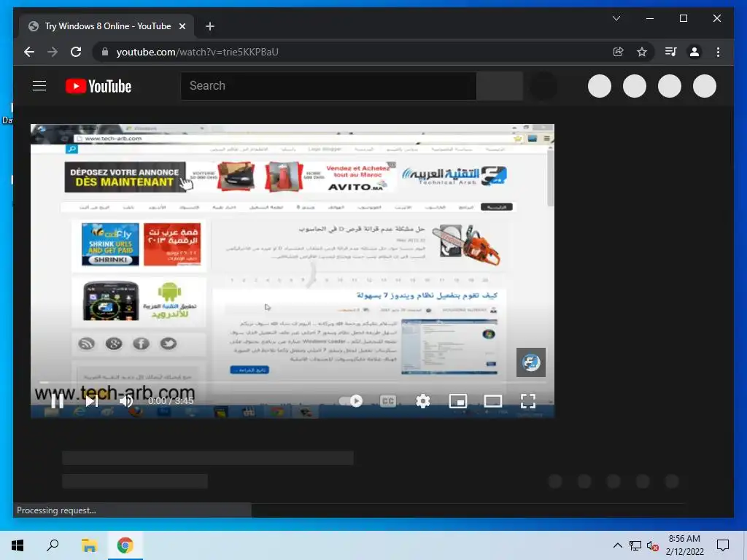This screenshot has width=747, height=560.
Task: Open muted volume tray icon
Action: 653,545
